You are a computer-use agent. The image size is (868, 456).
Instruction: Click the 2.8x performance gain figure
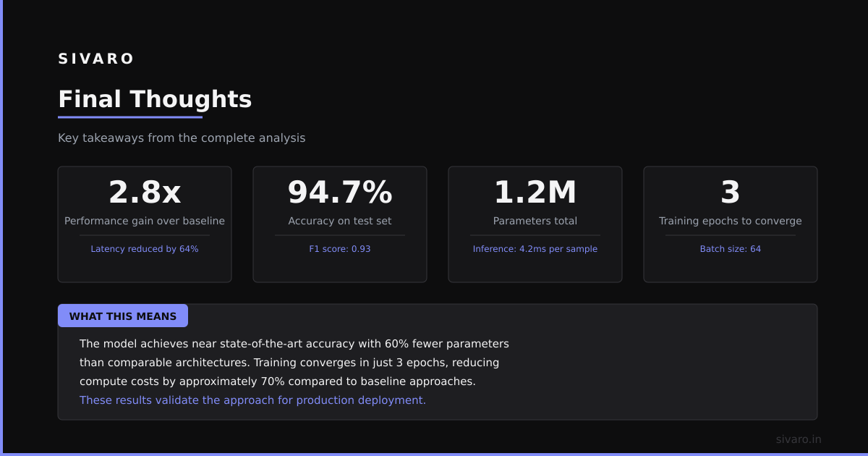click(145, 193)
